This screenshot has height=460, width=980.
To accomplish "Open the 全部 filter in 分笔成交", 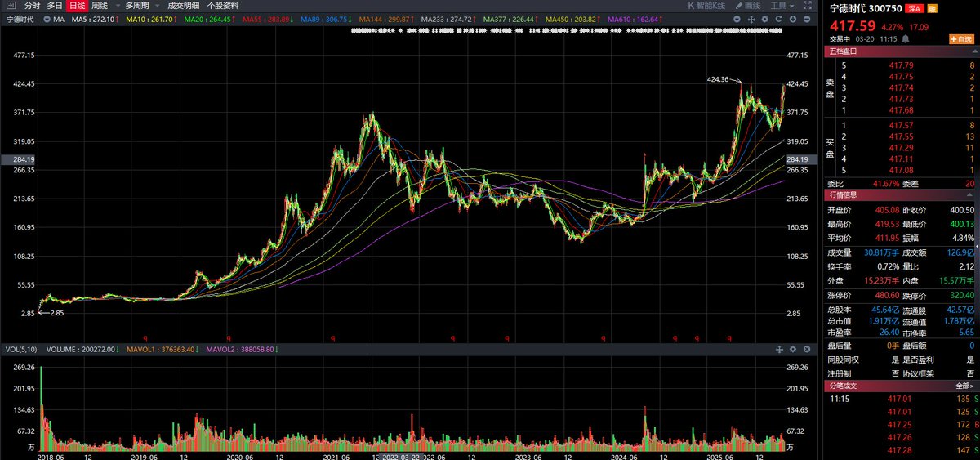I will pyautogui.click(x=964, y=386).
